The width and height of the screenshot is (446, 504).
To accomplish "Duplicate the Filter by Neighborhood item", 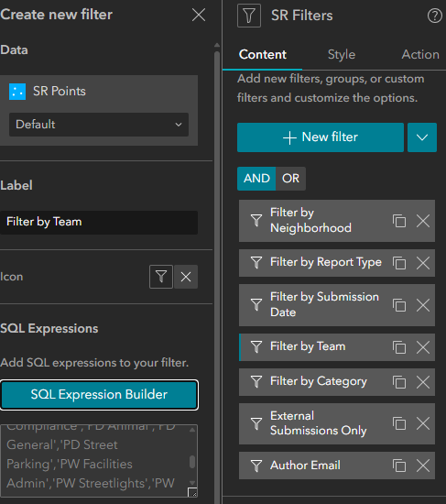I will click(399, 221).
